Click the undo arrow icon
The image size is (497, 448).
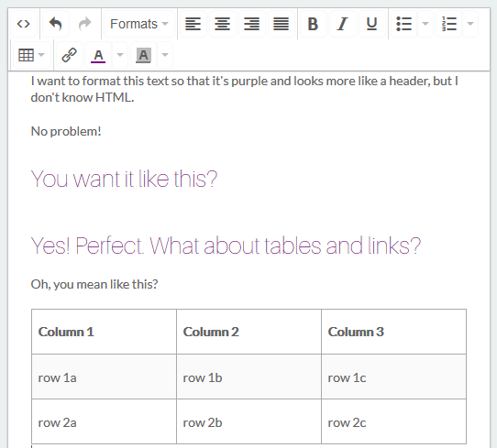click(x=55, y=24)
